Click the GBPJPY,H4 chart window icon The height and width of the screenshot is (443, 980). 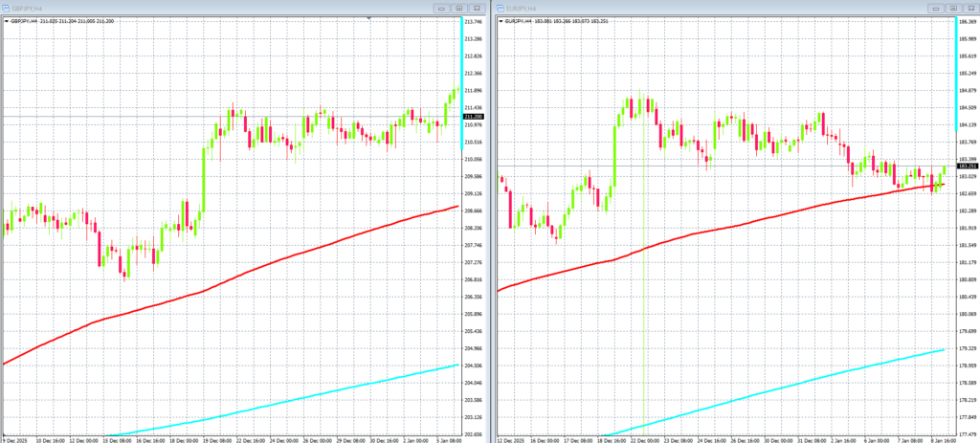point(8,7)
